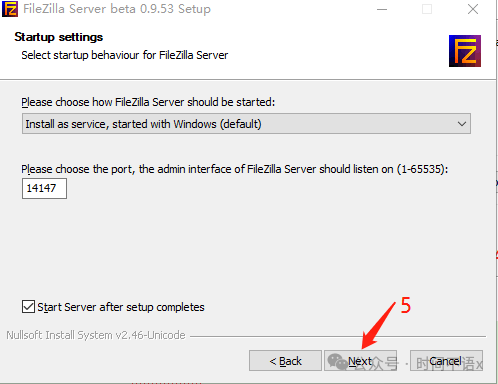Cancel the FileZilla Server installation
The image size is (498, 384).
click(x=446, y=361)
